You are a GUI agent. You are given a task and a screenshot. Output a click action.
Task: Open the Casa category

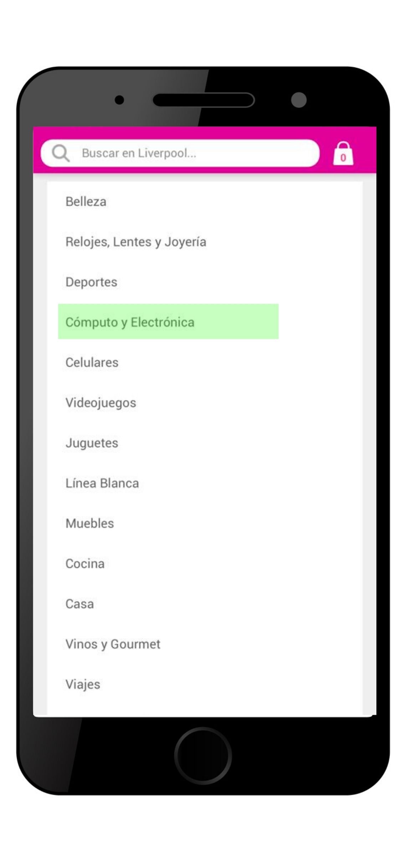[x=80, y=604]
